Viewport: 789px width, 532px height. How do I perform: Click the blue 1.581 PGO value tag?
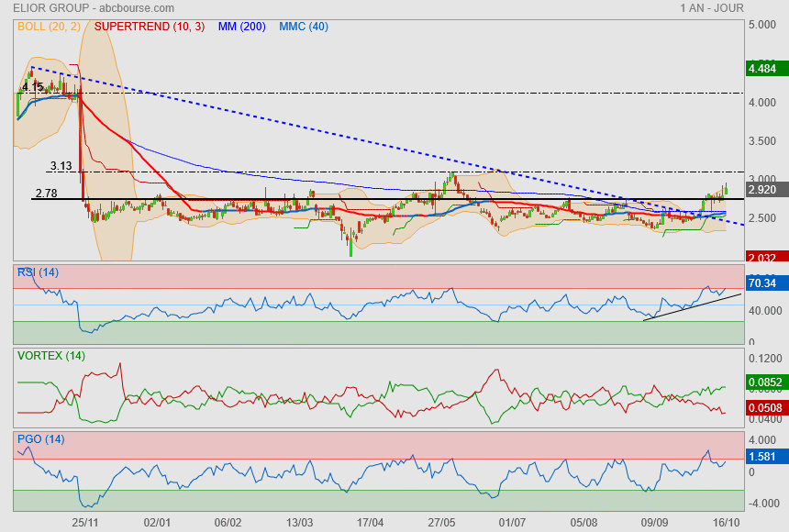pyautogui.click(x=762, y=456)
